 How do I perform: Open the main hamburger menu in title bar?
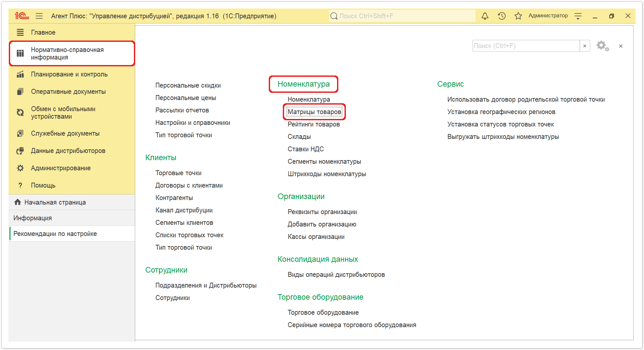point(39,16)
